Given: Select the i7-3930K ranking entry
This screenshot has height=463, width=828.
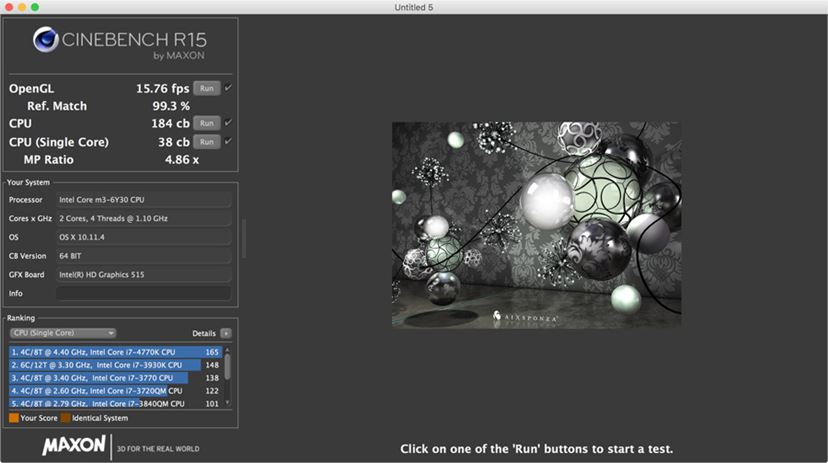Looking at the screenshot, I should pos(115,365).
